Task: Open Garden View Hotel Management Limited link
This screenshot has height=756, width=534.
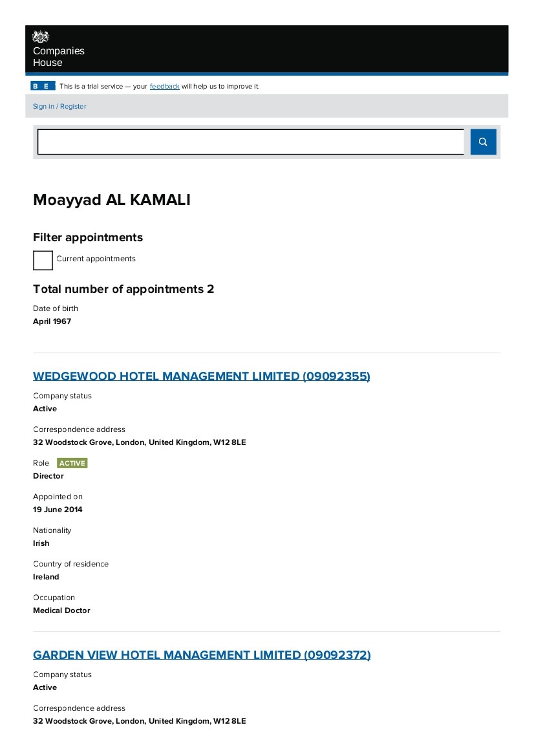Action: pyautogui.click(x=202, y=655)
